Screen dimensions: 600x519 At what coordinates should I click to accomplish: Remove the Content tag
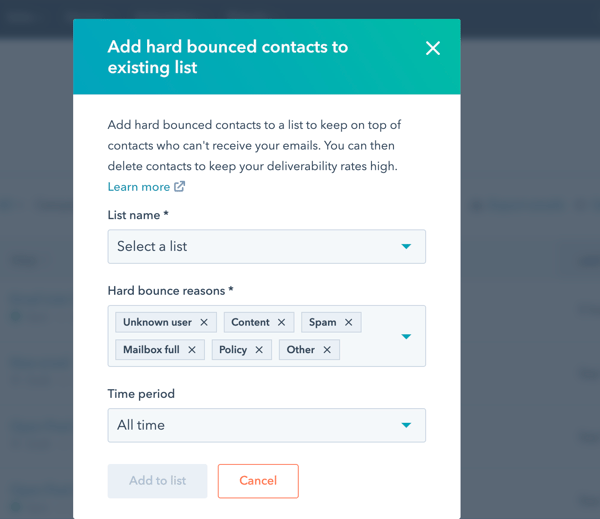[282, 322]
